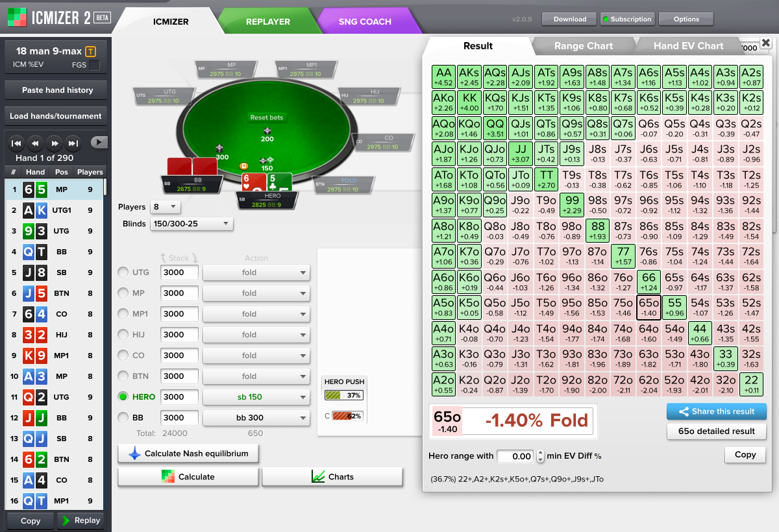Advance to the next hand
Image resolution: width=779 pixels, height=532 pixels.
pyautogui.click(x=55, y=143)
